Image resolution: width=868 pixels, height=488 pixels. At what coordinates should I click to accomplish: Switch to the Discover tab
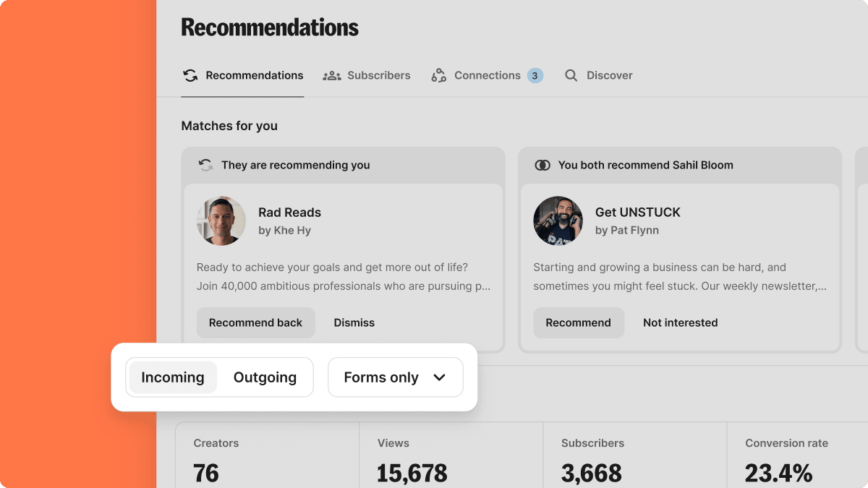pyautogui.click(x=609, y=75)
